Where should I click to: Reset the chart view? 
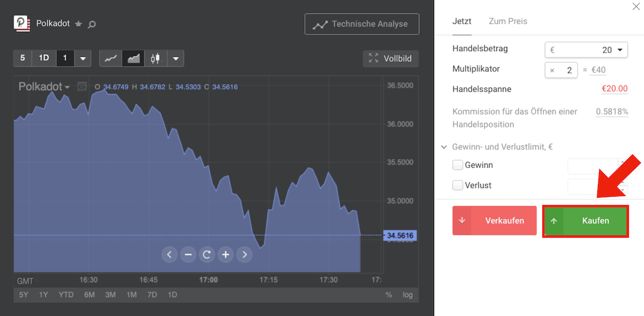tap(207, 255)
